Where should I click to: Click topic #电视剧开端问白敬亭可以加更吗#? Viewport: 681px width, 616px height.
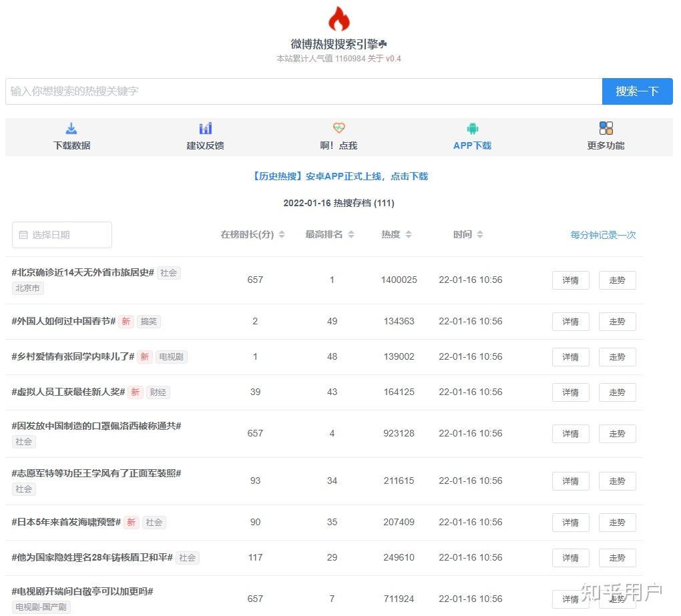click(x=83, y=591)
